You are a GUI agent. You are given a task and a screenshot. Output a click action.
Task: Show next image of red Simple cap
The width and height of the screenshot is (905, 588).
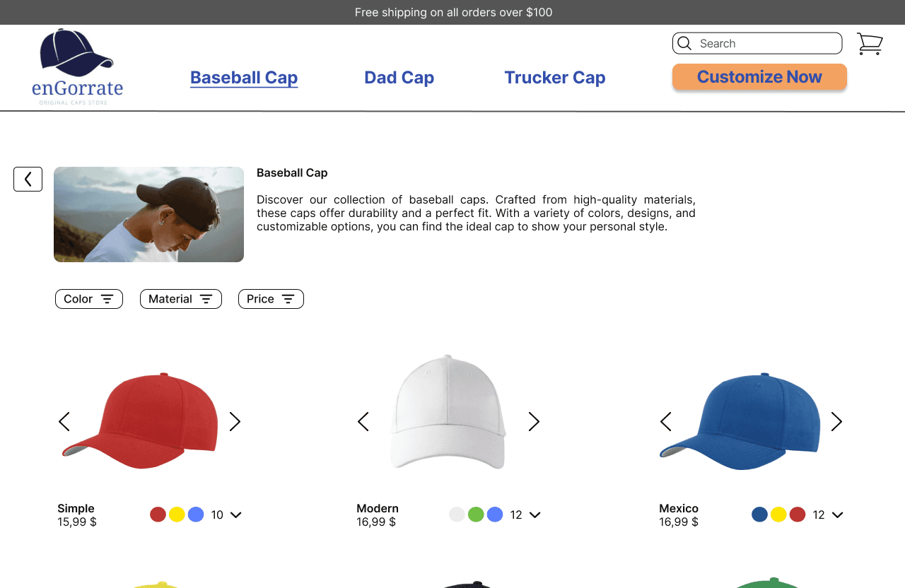coord(235,422)
